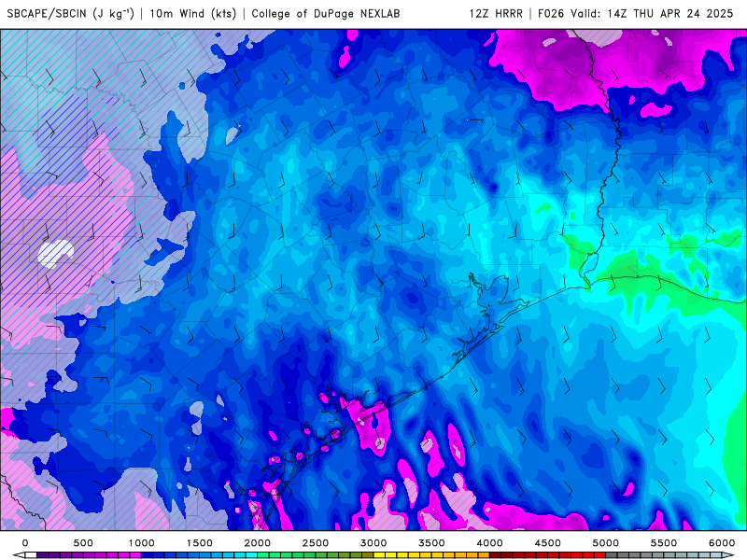747x560 pixels.
Task: Click the 3500 label on the color scale
Action: pyautogui.click(x=431, y=543)
